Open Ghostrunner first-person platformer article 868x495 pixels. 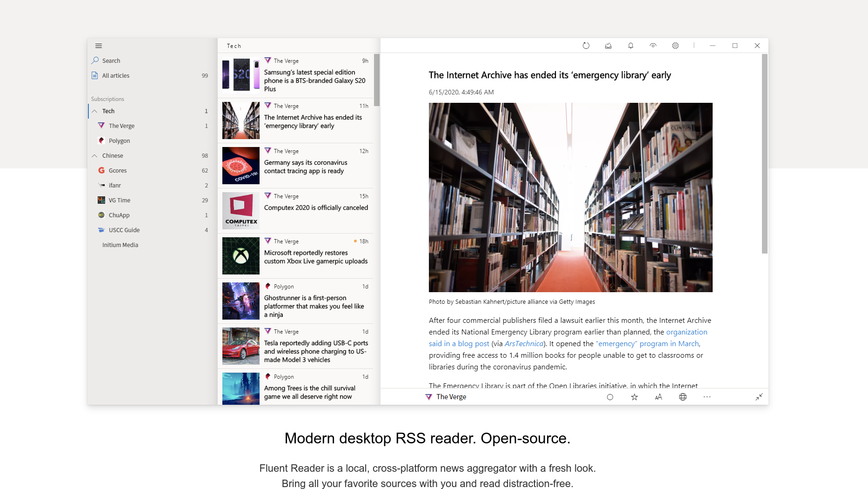point(296,301)
